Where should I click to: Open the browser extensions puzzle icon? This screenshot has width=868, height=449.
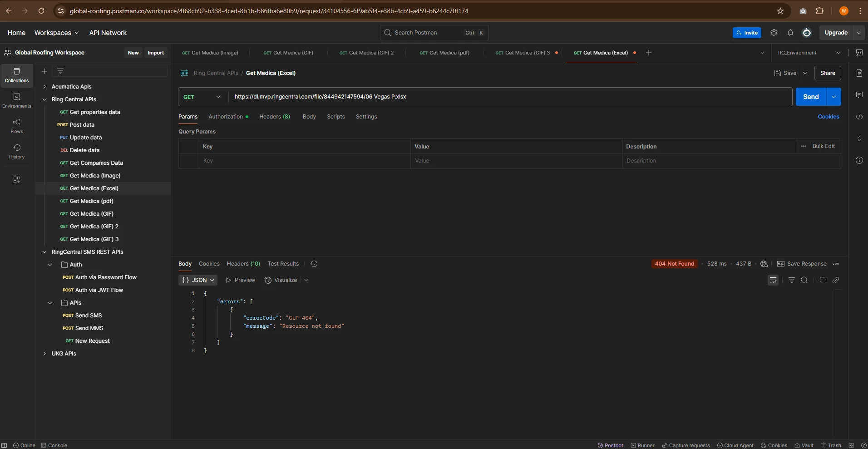[820, 11]
